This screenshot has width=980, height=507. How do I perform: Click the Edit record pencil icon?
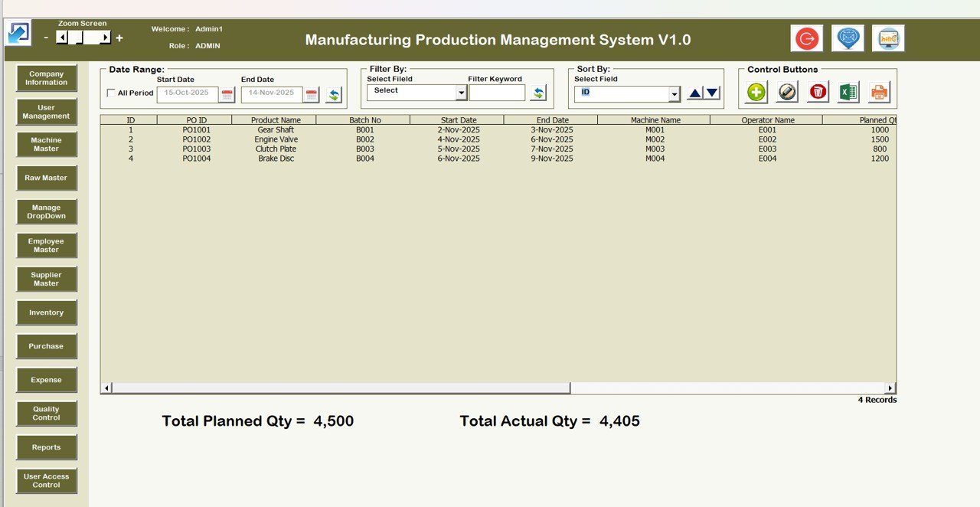click(x=787, y=93)
